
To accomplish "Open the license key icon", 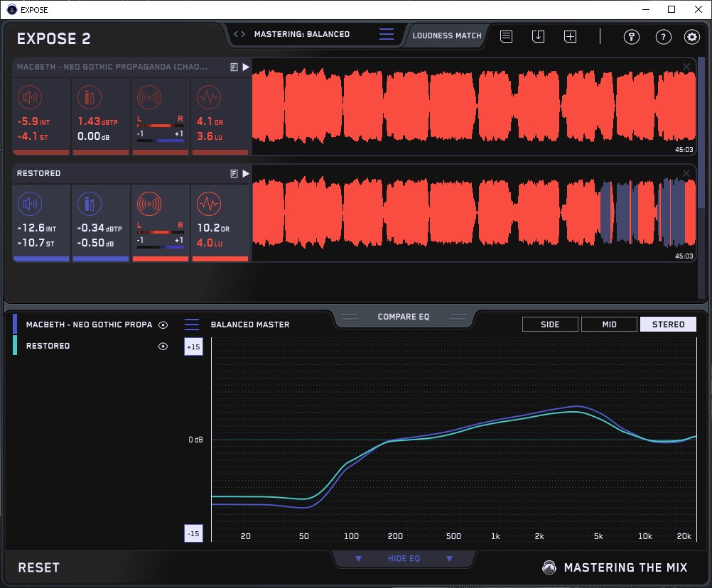I will [631, 37].
